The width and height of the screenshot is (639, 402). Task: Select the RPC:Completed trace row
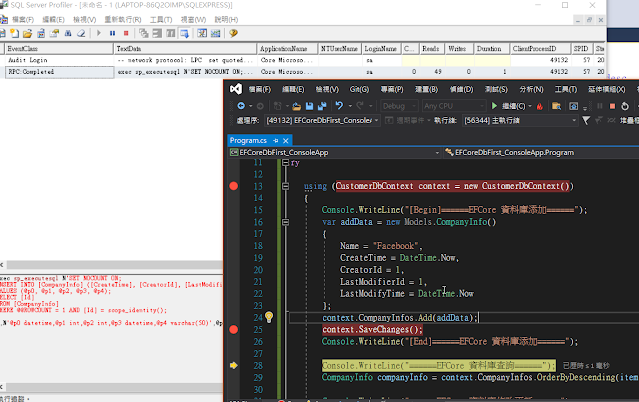click(303, 72)
